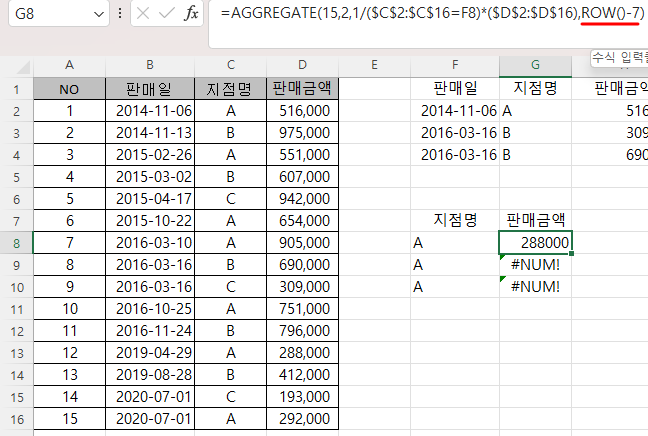Click the NO header cell
The width and height of the screenshot is (648, 436).
tap(69, 89)
